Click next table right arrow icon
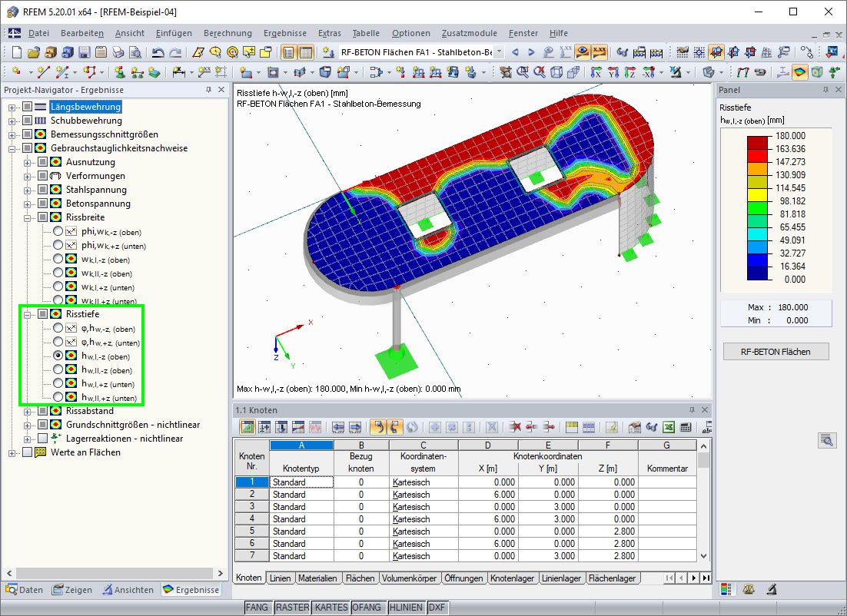 tap(355, 428)
